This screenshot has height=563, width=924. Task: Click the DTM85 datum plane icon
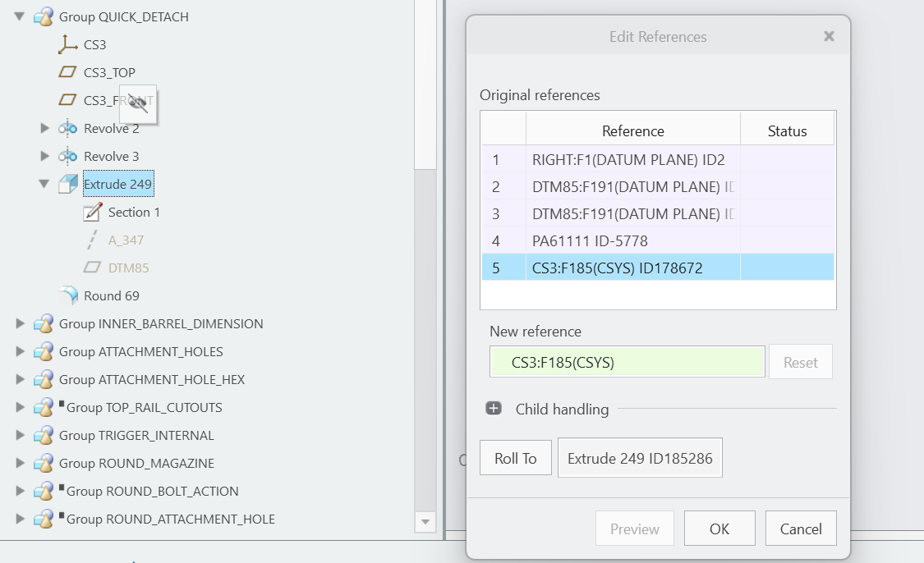tap(92, 268)
